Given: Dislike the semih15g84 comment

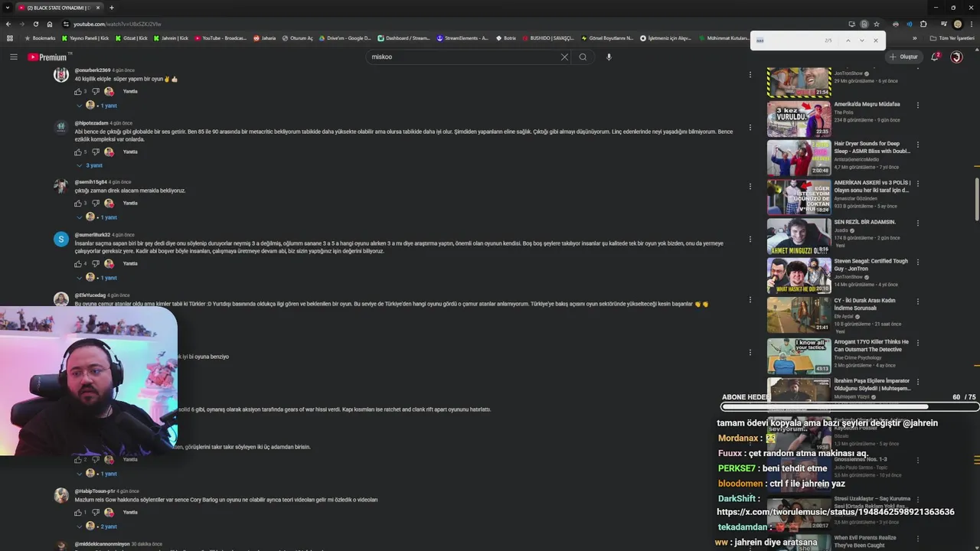Looking at the screenshot, I should point(96,204).
